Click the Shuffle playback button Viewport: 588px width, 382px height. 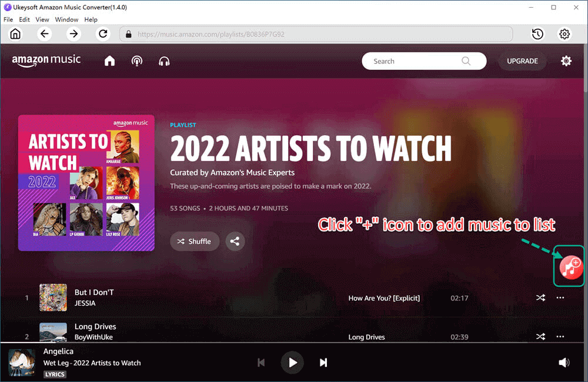coord(195,241)
